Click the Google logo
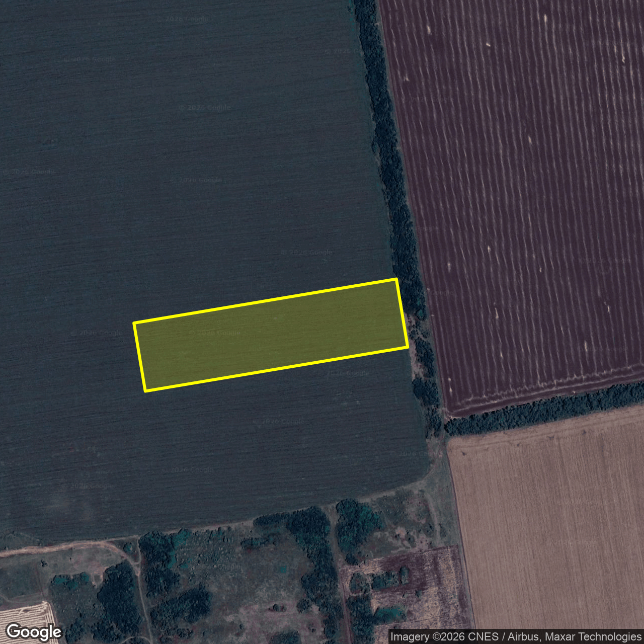Screen dimensions: 644x644 tap(34, 631)
